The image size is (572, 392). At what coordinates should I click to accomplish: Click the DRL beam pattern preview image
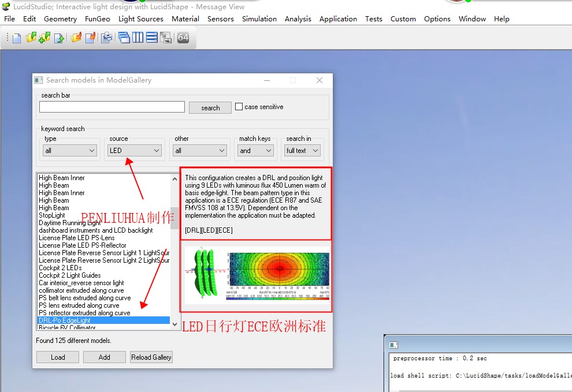[257, 275]
